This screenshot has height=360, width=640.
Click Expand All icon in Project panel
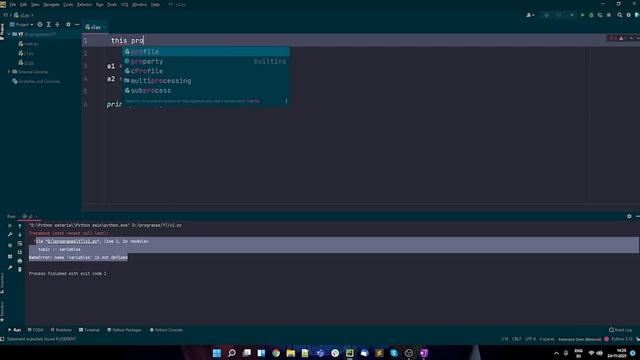pyautogui.click(x=49, y=24)
